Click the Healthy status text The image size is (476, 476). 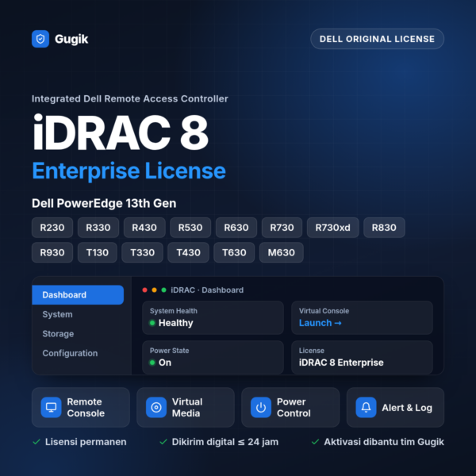(176, 323)
